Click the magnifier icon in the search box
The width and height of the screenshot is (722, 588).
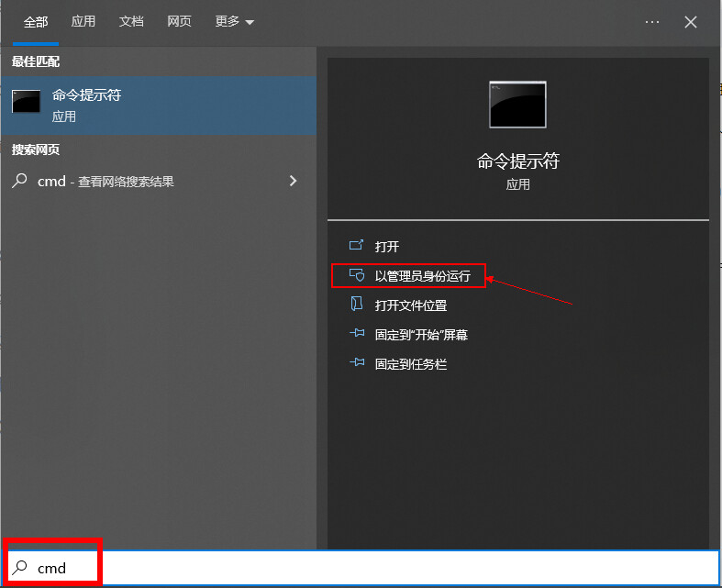click(20, 567)
